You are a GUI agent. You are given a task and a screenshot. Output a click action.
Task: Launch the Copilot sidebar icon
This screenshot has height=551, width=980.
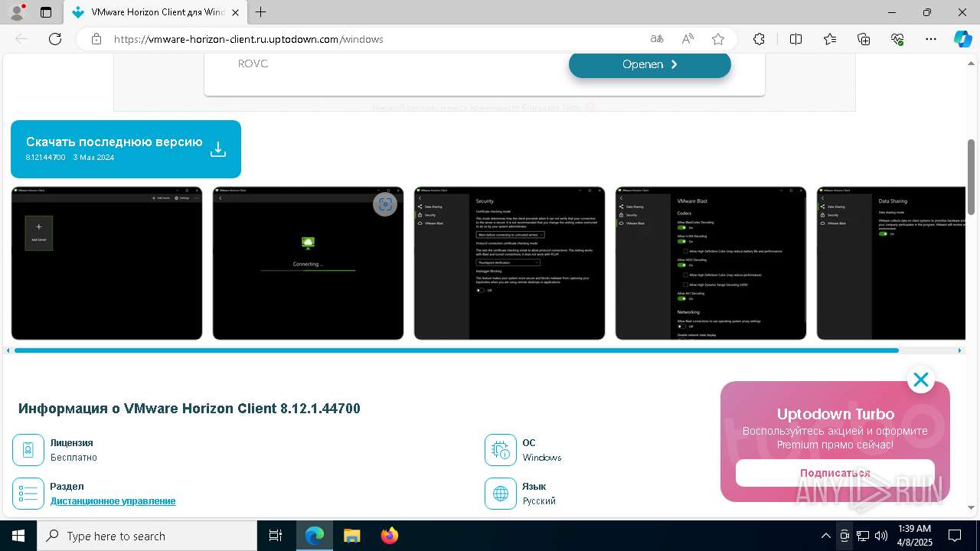[962, 39]
